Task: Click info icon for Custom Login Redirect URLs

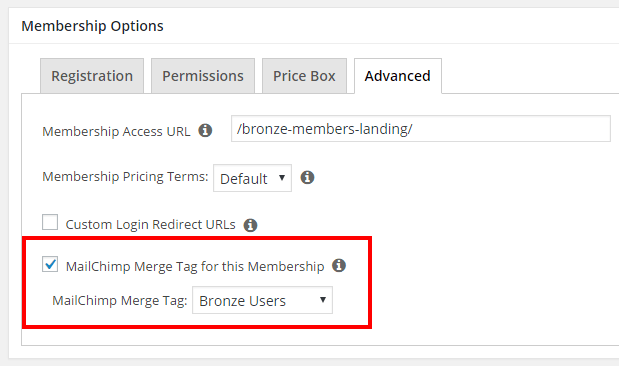Action: 250,225
